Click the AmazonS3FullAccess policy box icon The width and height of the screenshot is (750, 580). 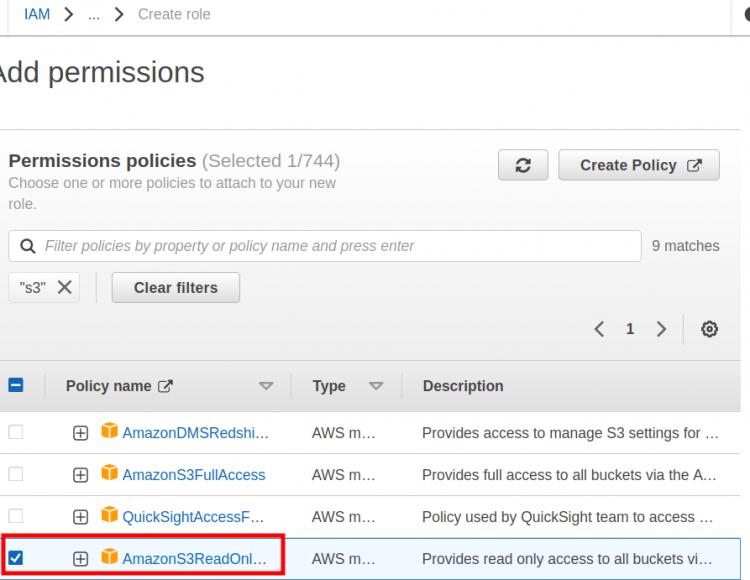coord(110,474)
